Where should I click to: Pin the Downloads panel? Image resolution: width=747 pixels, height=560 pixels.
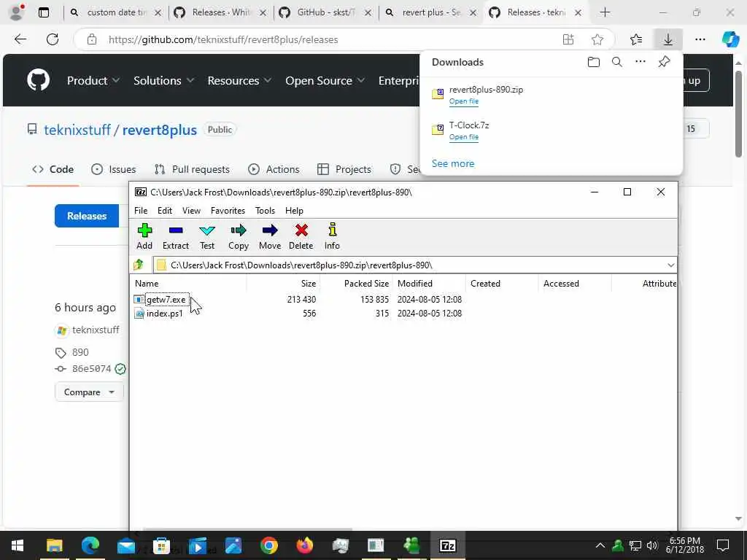pos(664,61)
